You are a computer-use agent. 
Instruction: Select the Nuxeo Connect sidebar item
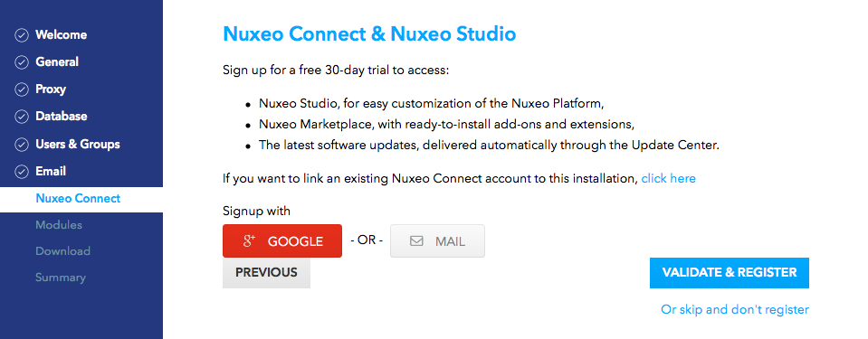coord(81,199)
